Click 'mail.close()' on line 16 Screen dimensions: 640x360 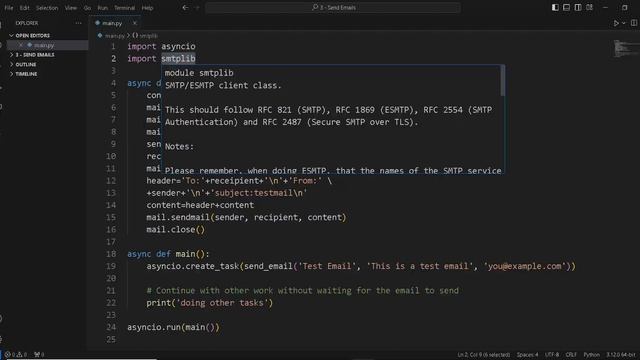[176, 230]
